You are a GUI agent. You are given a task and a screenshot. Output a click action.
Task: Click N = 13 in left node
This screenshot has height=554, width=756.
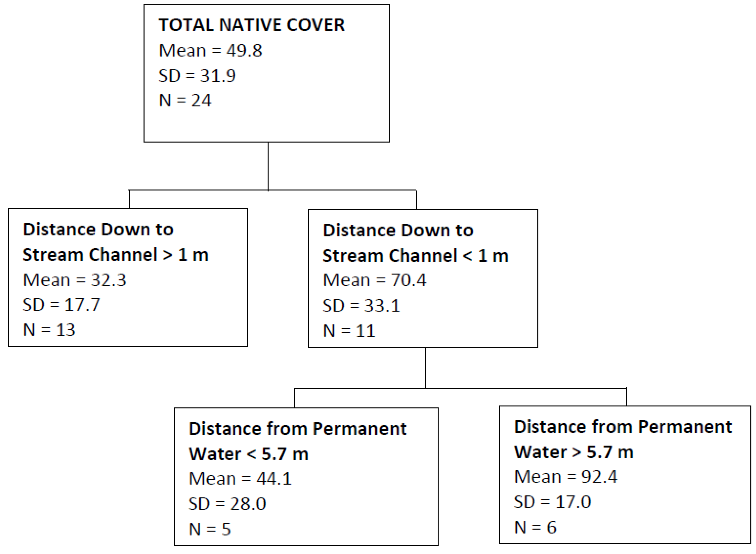pos(49,330)
